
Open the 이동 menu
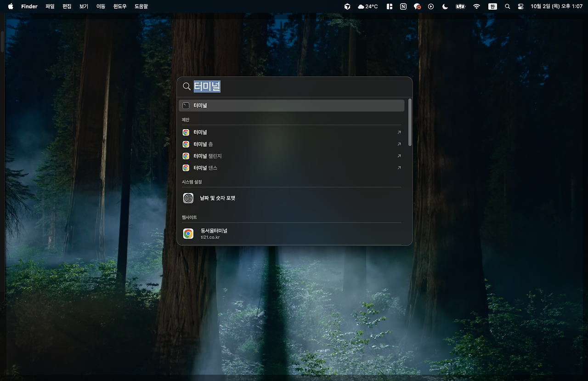coord(101,6)
